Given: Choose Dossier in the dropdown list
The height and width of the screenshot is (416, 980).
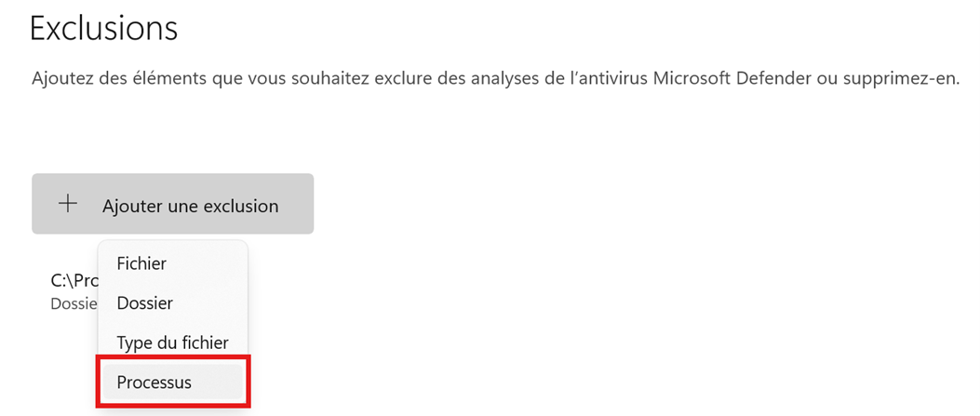Looking at the screenshot, I should pyautogui.click(x=144, y=302).
